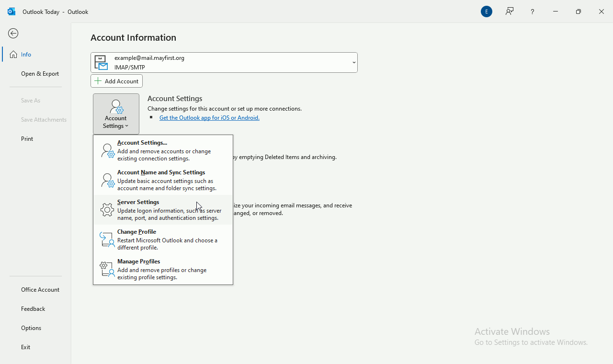
Task: Open Outlook Options
Action: 36,328
